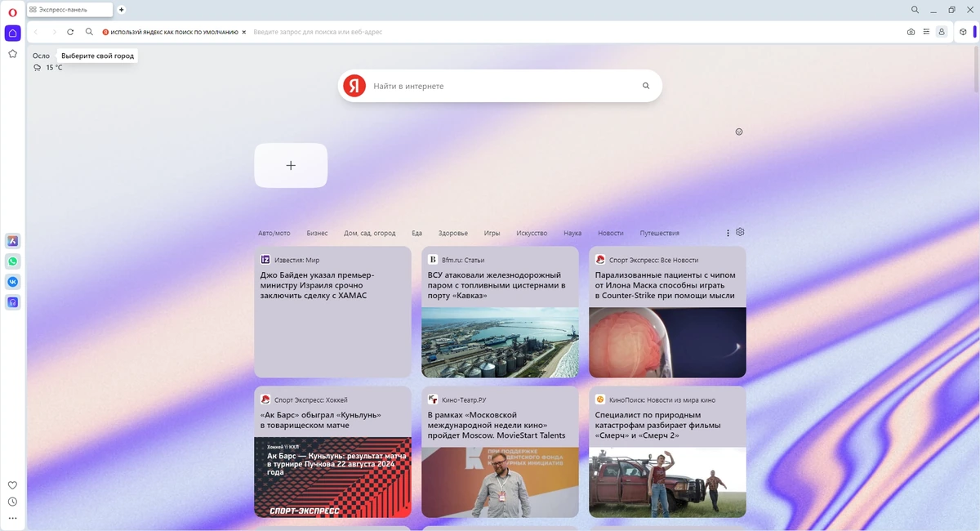Take a snapshot with camera icon

click(x=911, y=32)
